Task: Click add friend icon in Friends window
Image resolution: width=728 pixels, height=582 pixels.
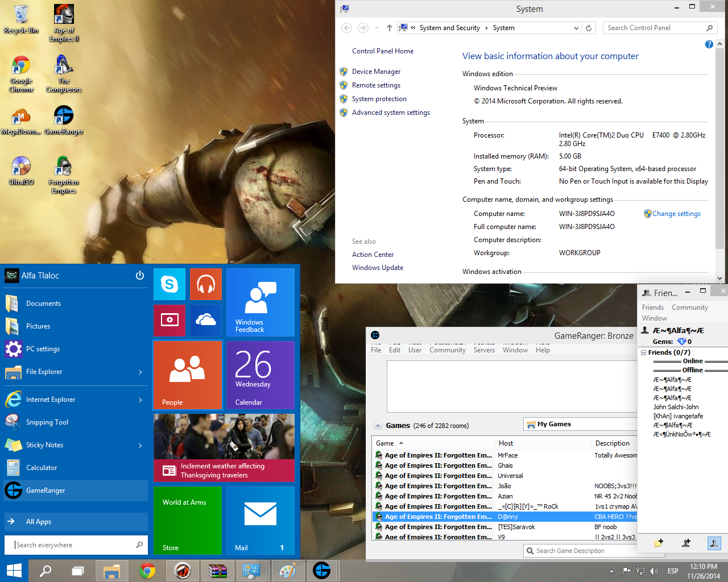Action: pyautogui.click(x=686, y=543)
